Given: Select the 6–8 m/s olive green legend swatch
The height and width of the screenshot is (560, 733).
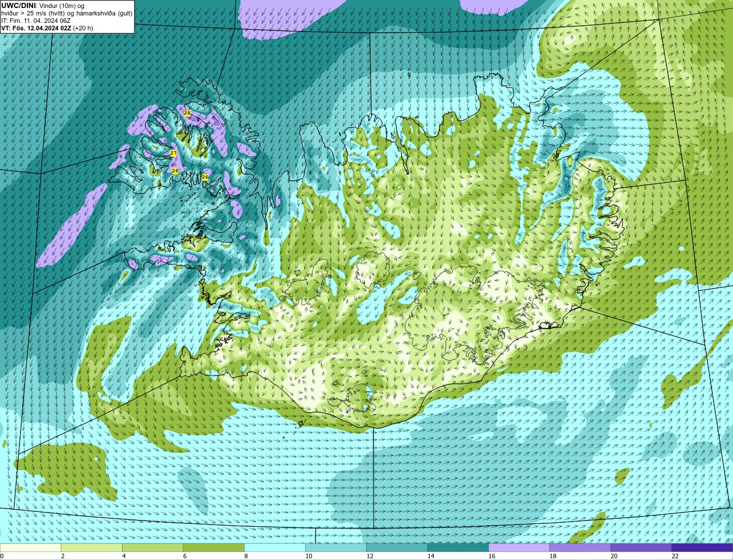Looking at the screenshot, I should point(214,547).
